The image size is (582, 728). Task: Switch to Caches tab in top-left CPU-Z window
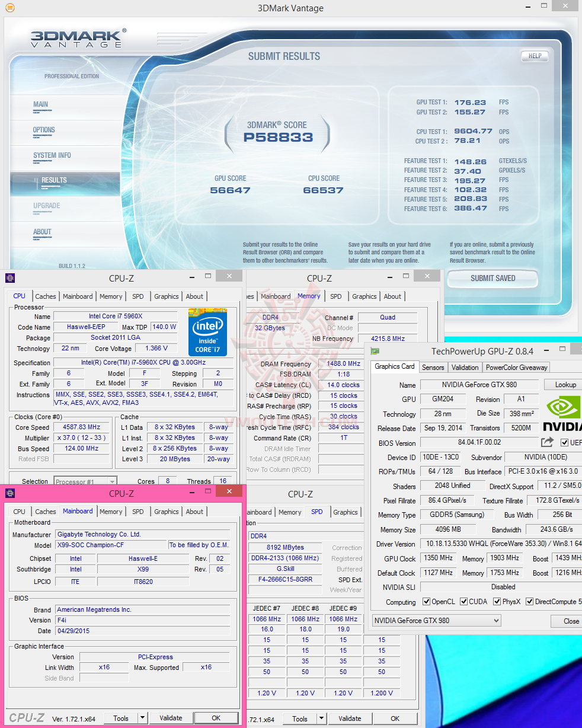(x=46, y=296)
